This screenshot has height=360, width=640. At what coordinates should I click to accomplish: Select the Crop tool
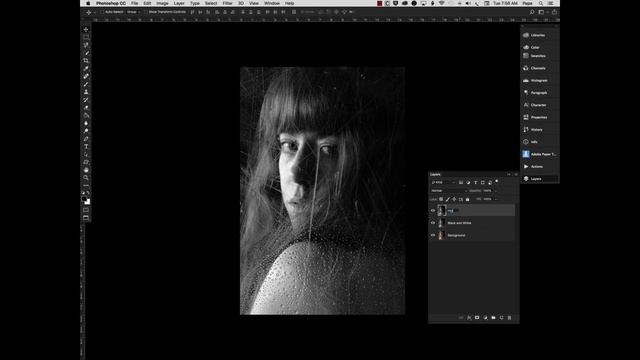point(86,60)
